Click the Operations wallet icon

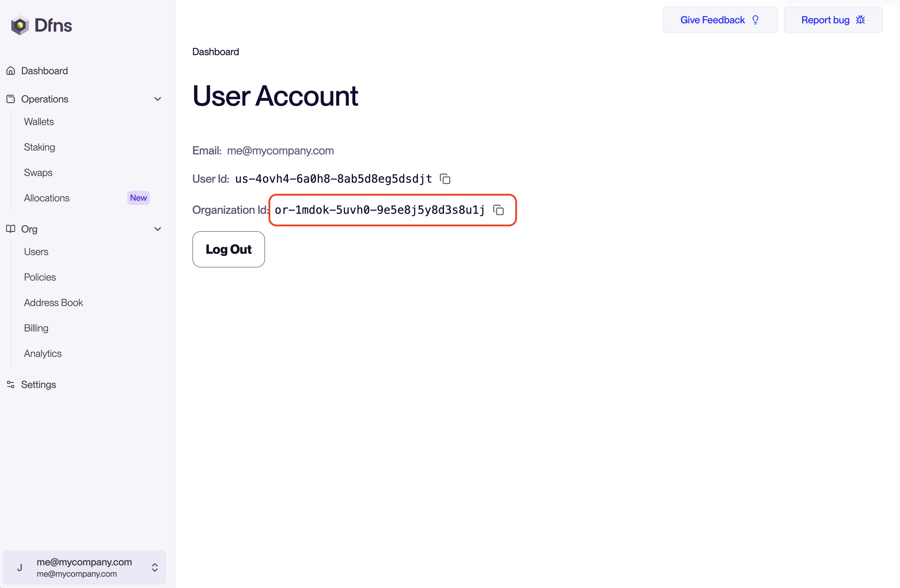tap(11, 99)
